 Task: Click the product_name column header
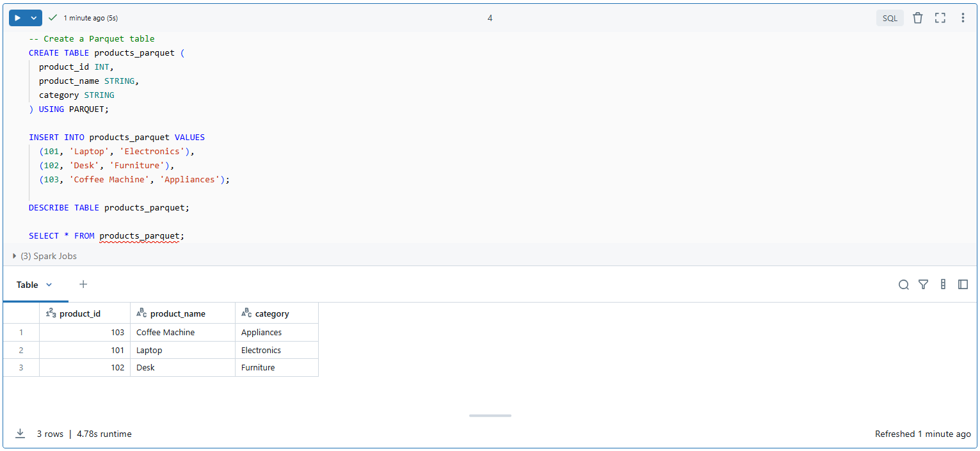point(177,313)
